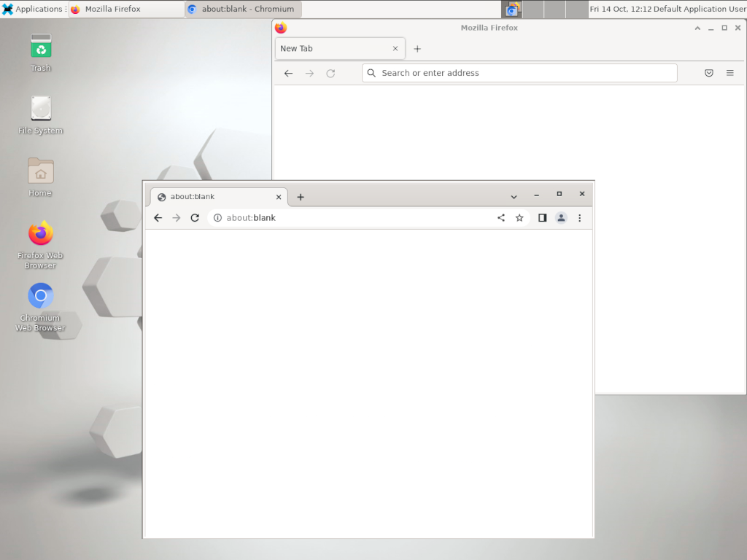The image size is (747, 560).
Task: Click the clock showing Fri 14 Oct, 12:12
Action: 620,9
